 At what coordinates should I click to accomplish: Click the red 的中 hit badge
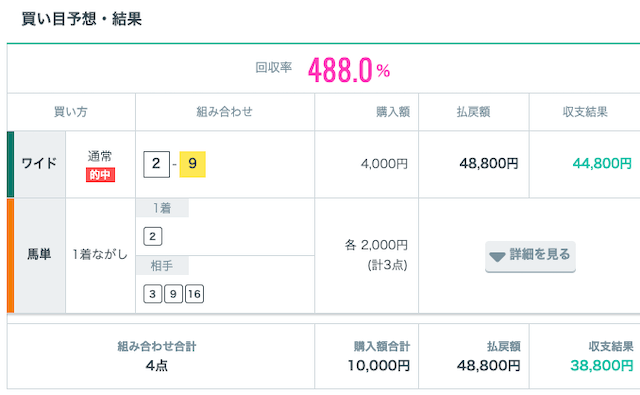(100, 175)
